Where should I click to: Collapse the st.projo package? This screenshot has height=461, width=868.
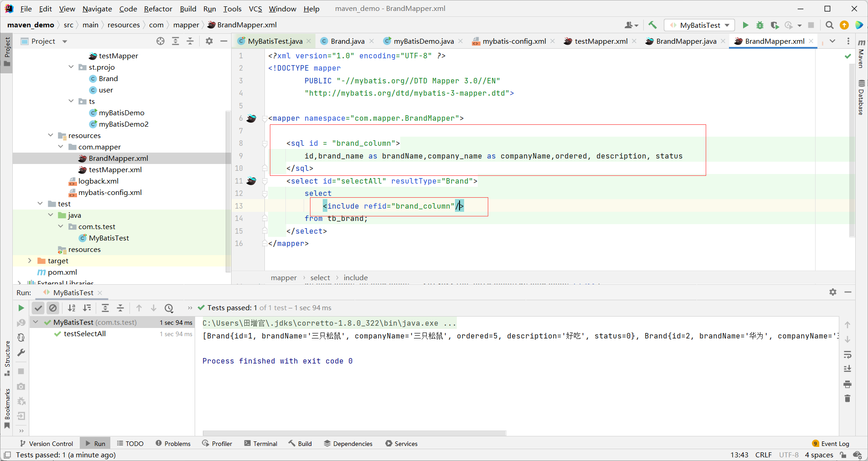71,67
